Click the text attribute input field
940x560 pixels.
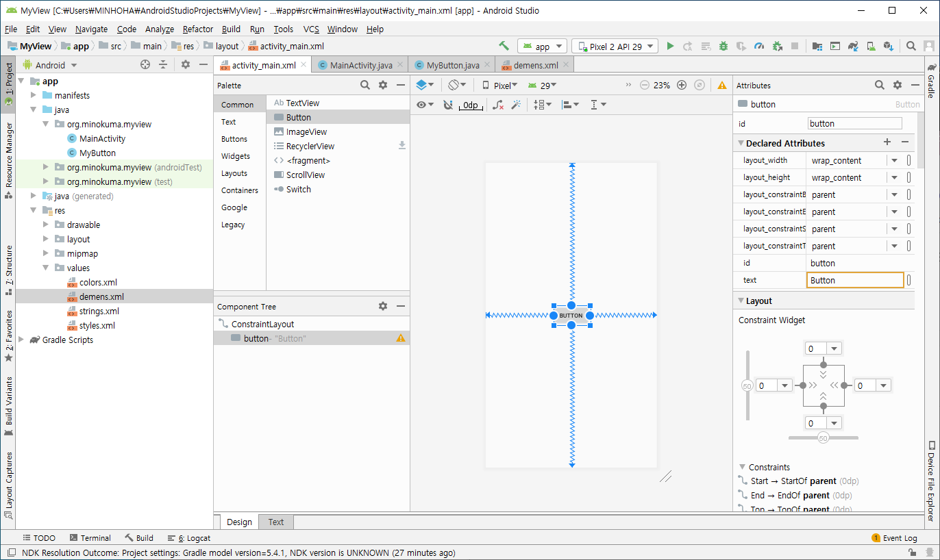click(x=855, y=280)
